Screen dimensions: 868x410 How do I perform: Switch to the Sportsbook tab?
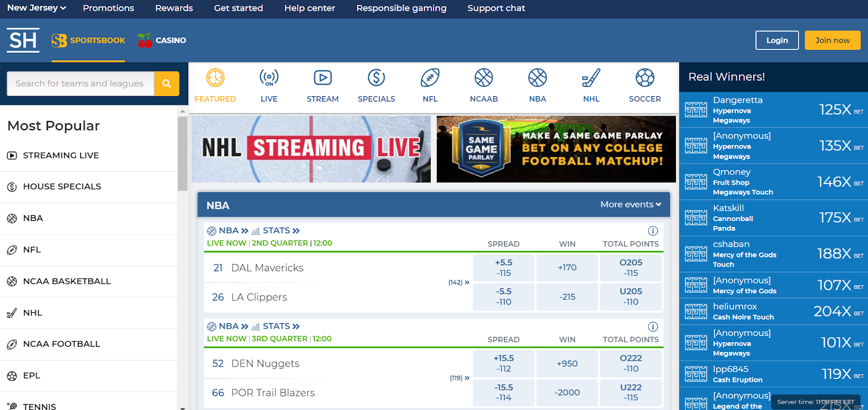point(88,41)
